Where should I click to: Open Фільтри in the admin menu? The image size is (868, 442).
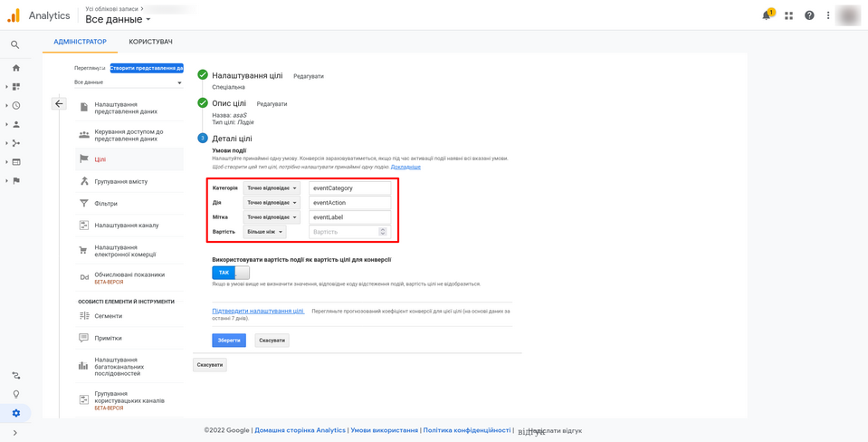[106, 204]
